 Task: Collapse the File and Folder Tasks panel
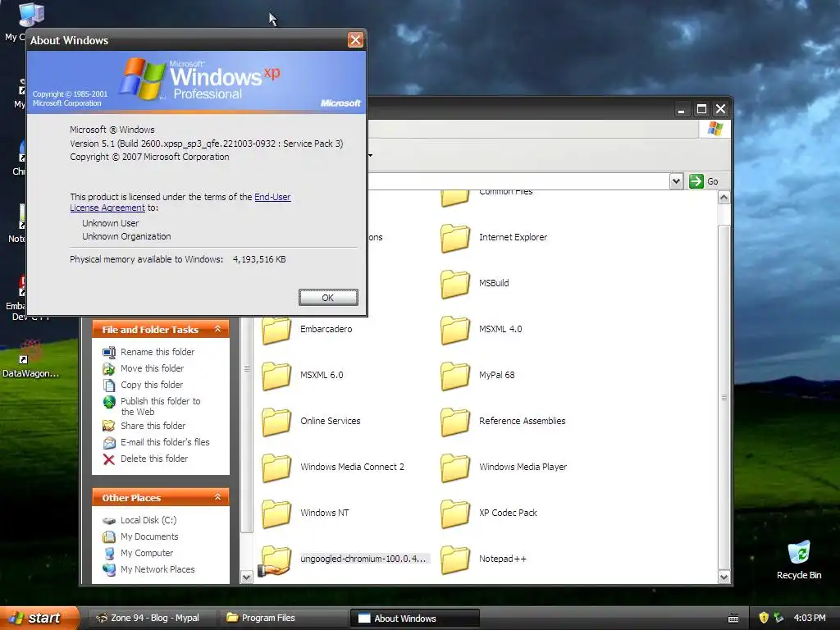coord(217,329)
